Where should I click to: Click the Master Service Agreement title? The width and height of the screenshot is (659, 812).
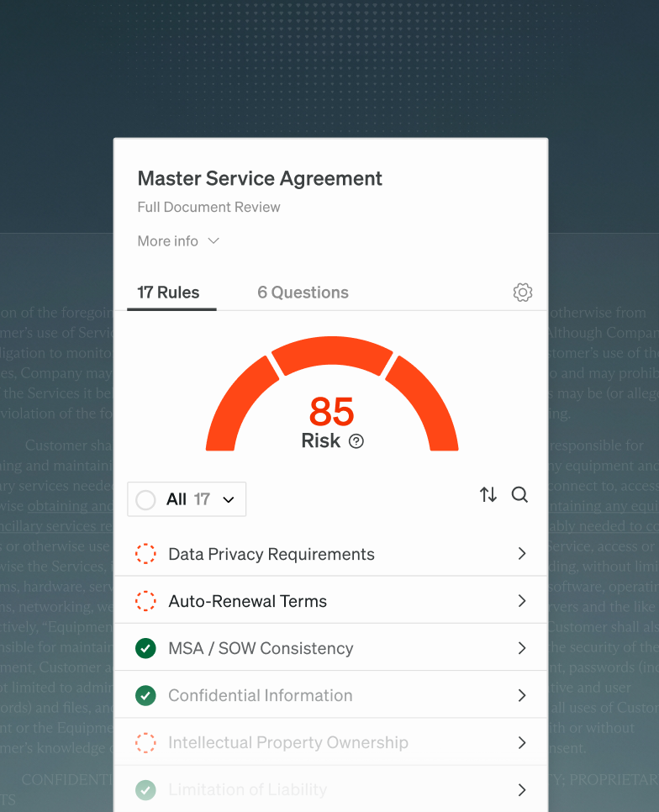point(260,179)
